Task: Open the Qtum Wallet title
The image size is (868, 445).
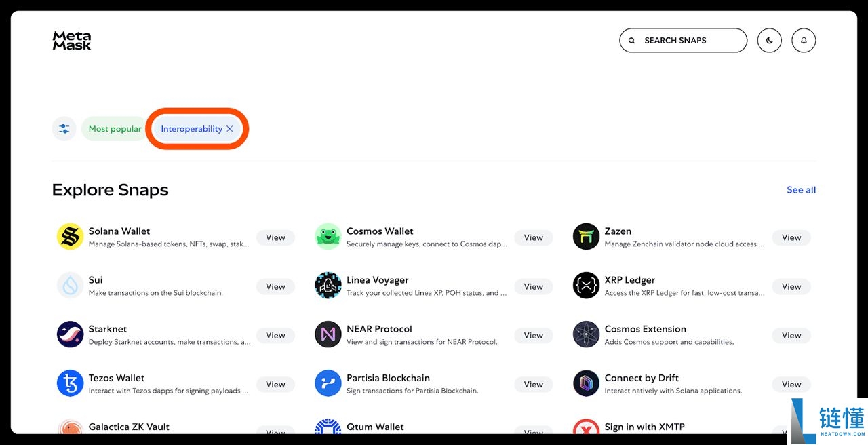Action: pos(375,427)
